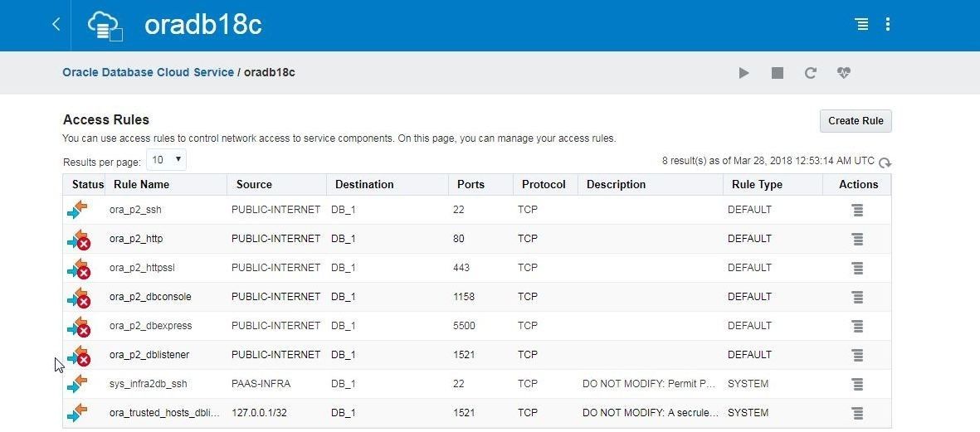Screen dimensions: 980x432
Task: Refresh the access rules results list
Action: tap(885, 163)
